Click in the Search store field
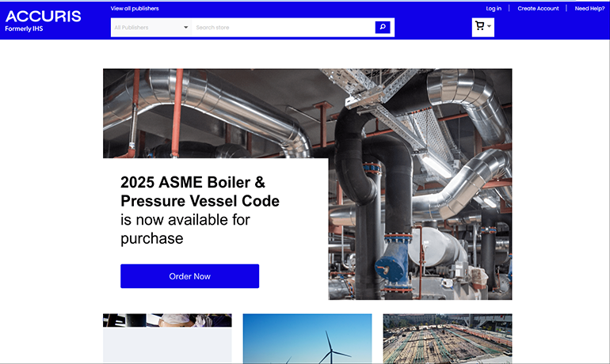Viewport: 610px width, 364px height. pos(281,28)
